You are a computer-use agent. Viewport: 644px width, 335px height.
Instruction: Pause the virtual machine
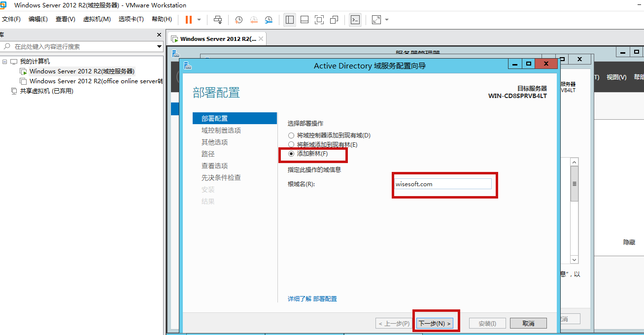pos(189,20)
